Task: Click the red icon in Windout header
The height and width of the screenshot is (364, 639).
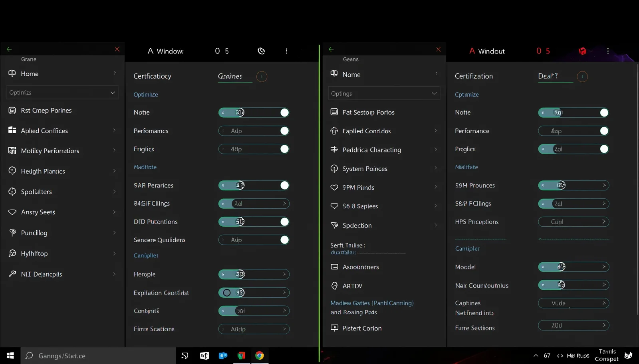Action: (582, 51)
